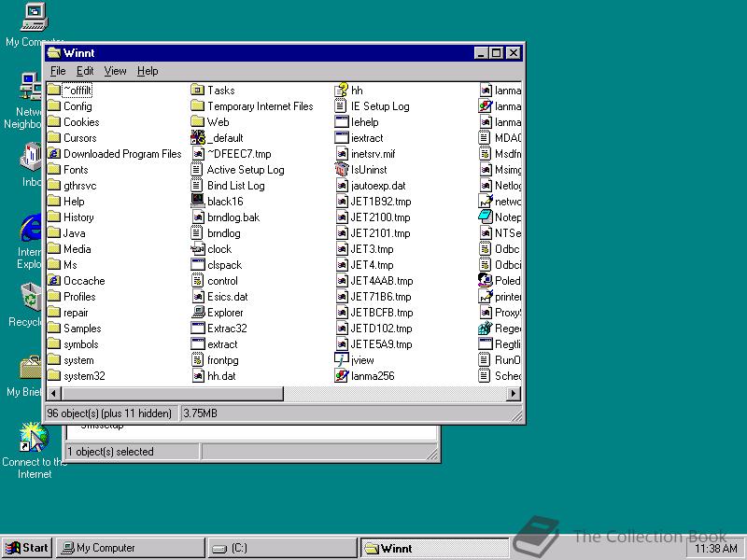Viewport: 747px width, 560px height.
Task: Click the horizontal scrollbar left arrow
Action: point(53,393)
